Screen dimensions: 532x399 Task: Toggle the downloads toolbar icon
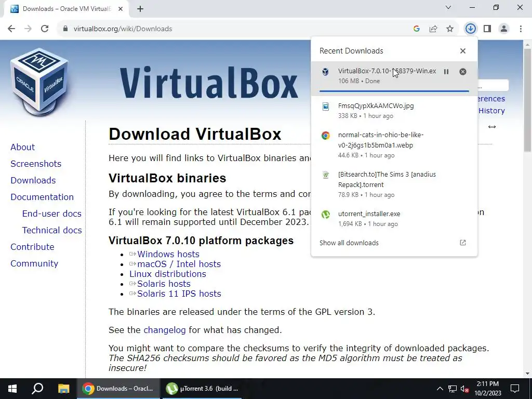pos(470,29)
